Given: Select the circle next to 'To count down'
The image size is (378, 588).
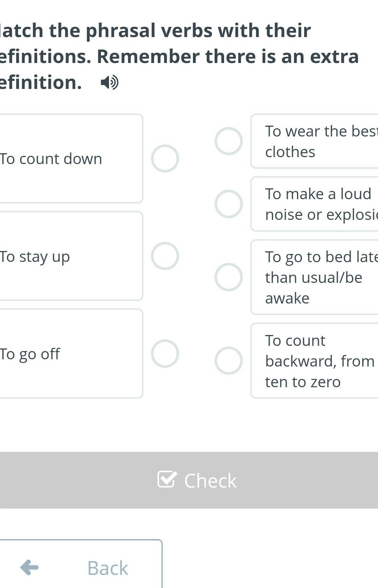Looking at the screenshot, I should 165,158.
